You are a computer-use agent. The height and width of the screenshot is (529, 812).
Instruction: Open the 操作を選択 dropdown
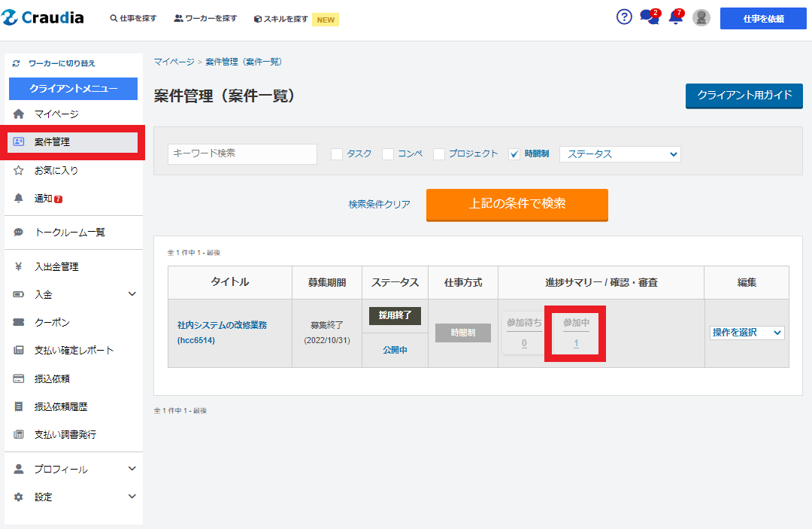(747, 333)
